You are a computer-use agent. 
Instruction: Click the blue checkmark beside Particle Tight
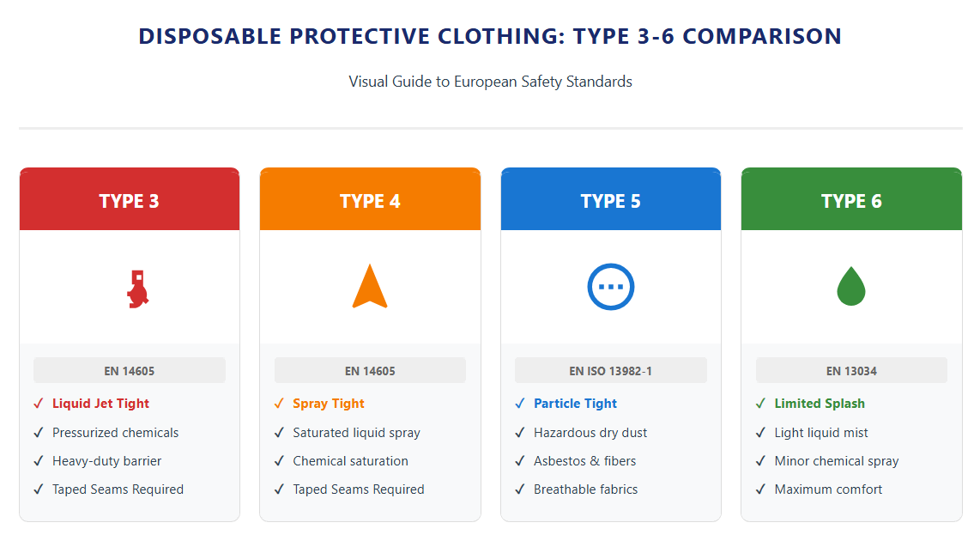519,404
